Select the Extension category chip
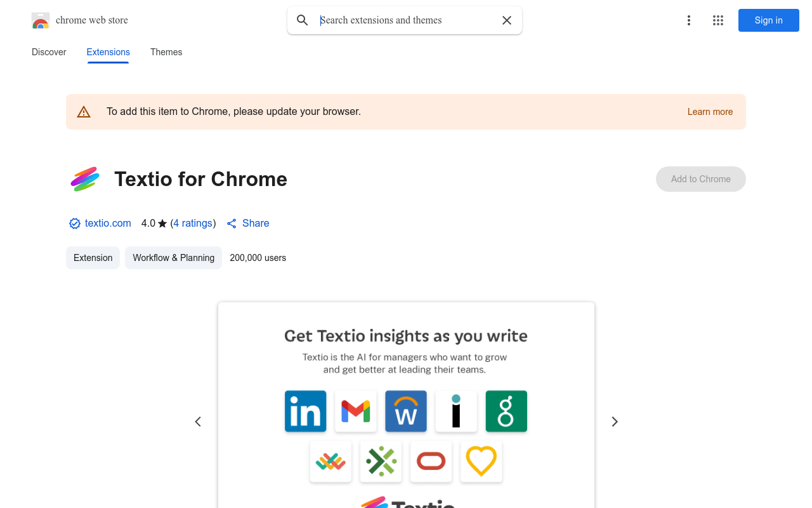 tap(93, 258)
